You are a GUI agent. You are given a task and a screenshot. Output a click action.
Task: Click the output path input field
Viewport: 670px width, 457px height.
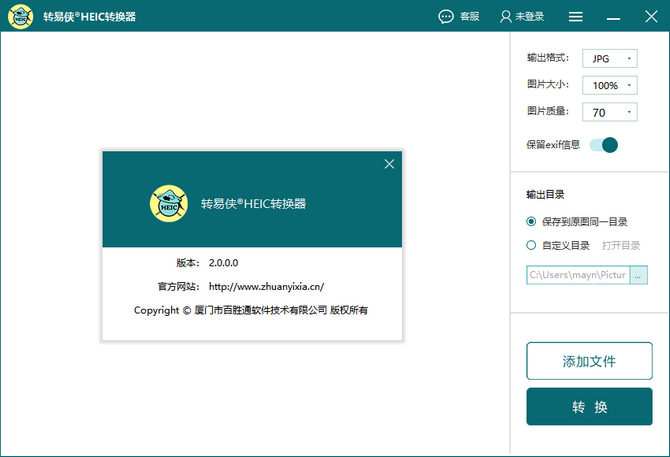coord(578,275)
